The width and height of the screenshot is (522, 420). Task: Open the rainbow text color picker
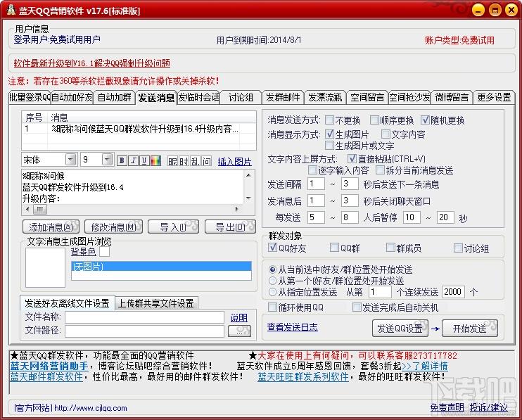[x=155, y=160]
